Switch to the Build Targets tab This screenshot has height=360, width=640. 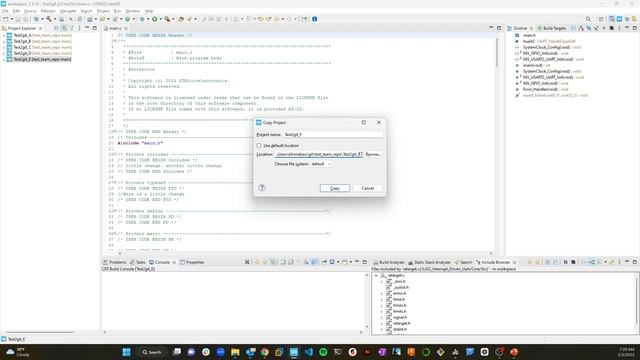(x=552, y=28)
